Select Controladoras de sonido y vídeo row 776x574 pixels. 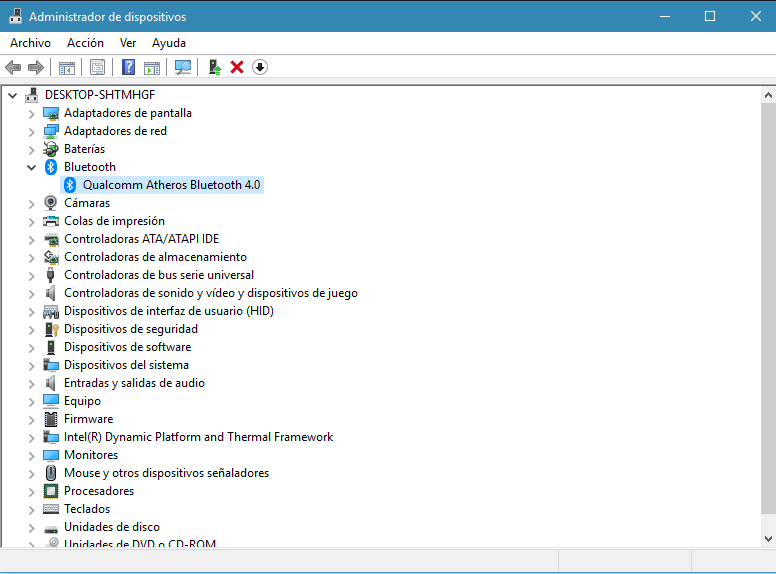pyautogui.click(x=211, y=293)
